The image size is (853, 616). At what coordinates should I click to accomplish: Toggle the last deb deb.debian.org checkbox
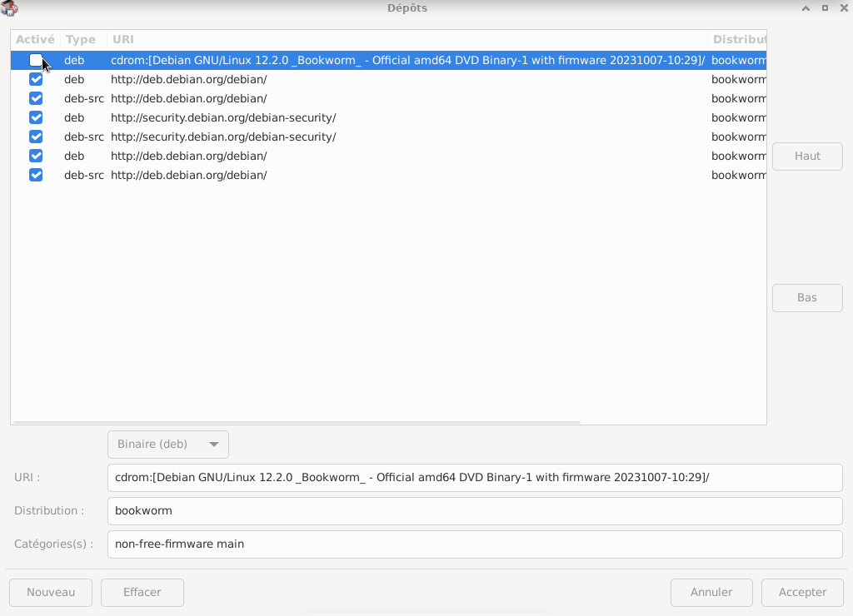click(x=36, y=156)
